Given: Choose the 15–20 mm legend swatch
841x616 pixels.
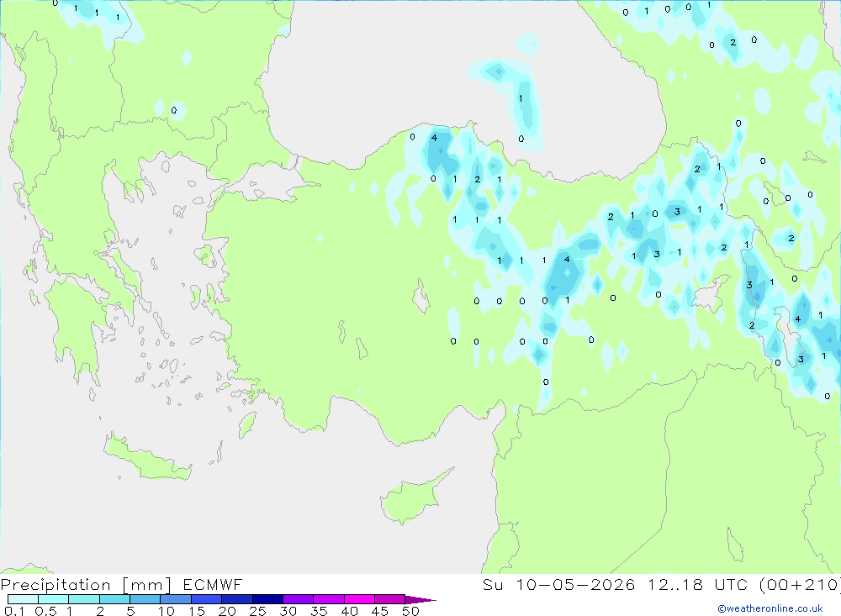Looking at the screenshot, I should point(207,599).
